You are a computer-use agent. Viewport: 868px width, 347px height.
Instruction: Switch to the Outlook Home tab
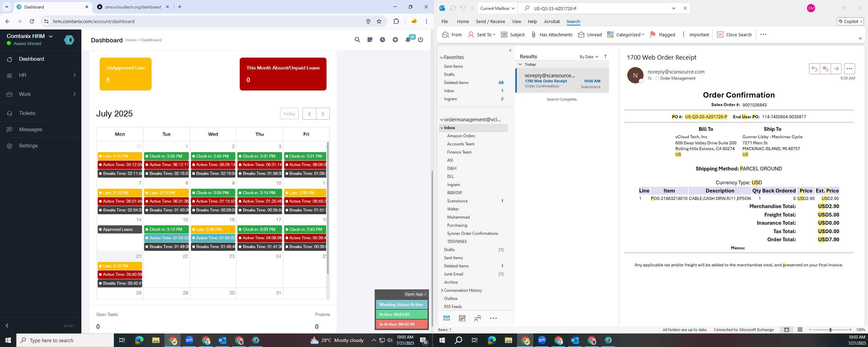tap(463, 21)
